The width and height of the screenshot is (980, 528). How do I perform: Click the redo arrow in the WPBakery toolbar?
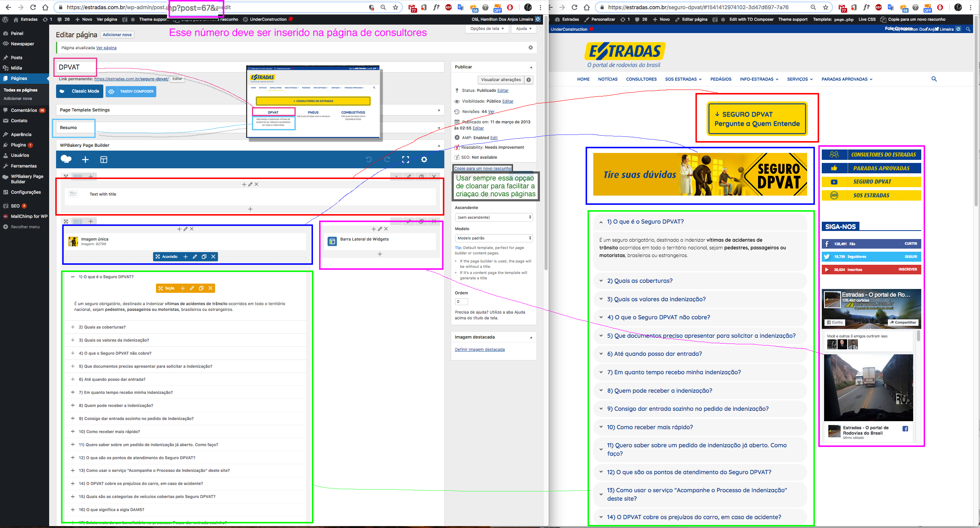387,159
